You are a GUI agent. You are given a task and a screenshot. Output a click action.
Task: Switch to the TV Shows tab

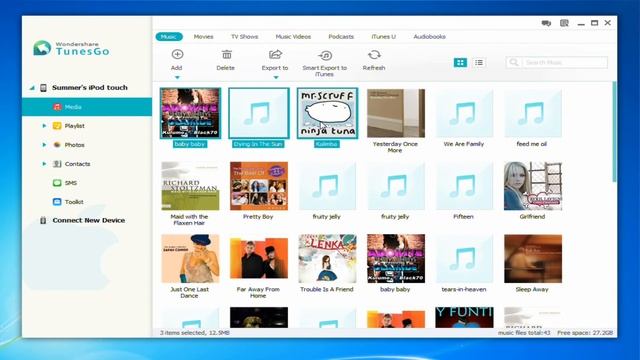coord(244,37)
